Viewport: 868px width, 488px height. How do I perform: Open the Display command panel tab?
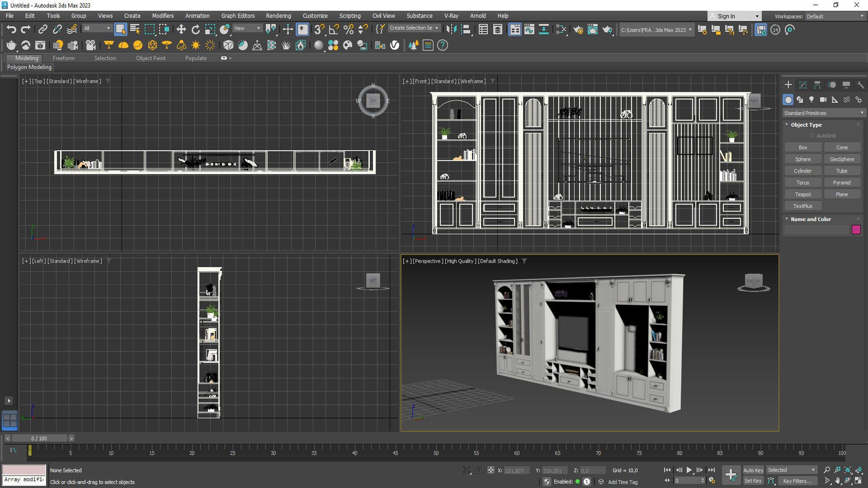(x=846, y=85)
